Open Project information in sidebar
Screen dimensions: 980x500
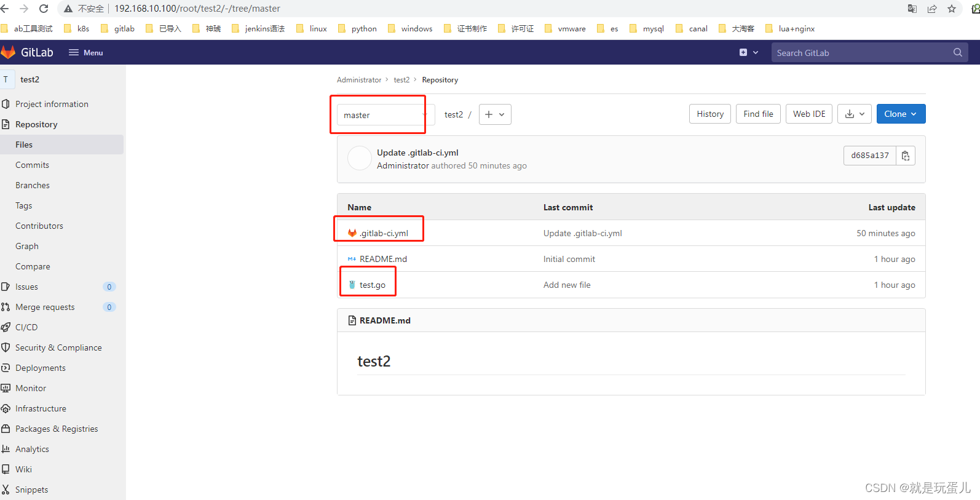(x=52, y=104)
